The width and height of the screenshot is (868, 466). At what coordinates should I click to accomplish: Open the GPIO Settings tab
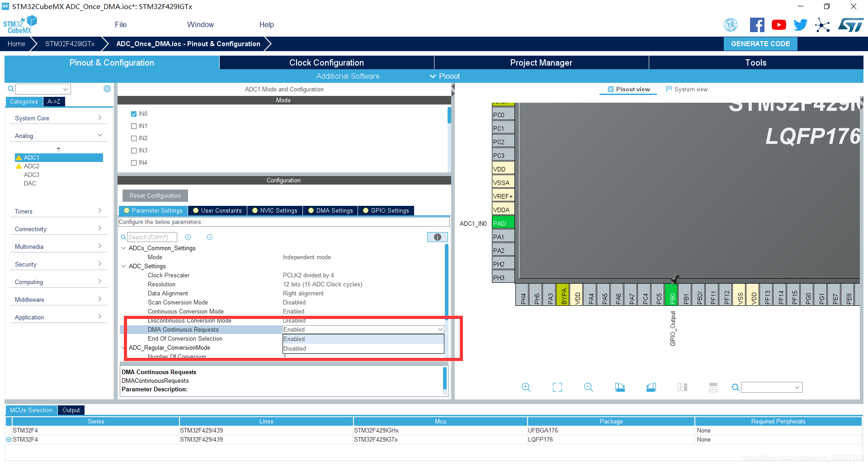(x=386, y=210)
